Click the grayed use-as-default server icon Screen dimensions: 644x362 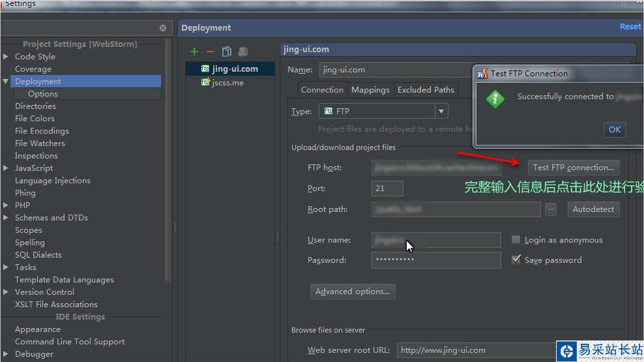[243, 52]
